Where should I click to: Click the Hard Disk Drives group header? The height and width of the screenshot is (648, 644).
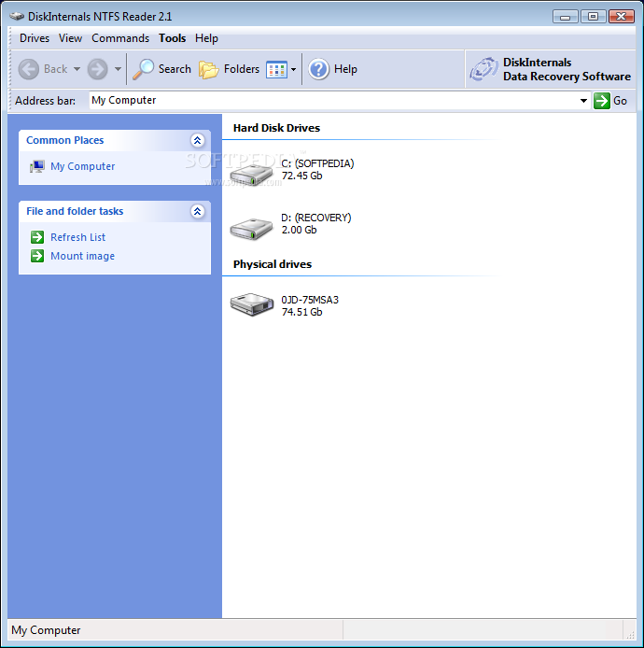tap(276, 128)
